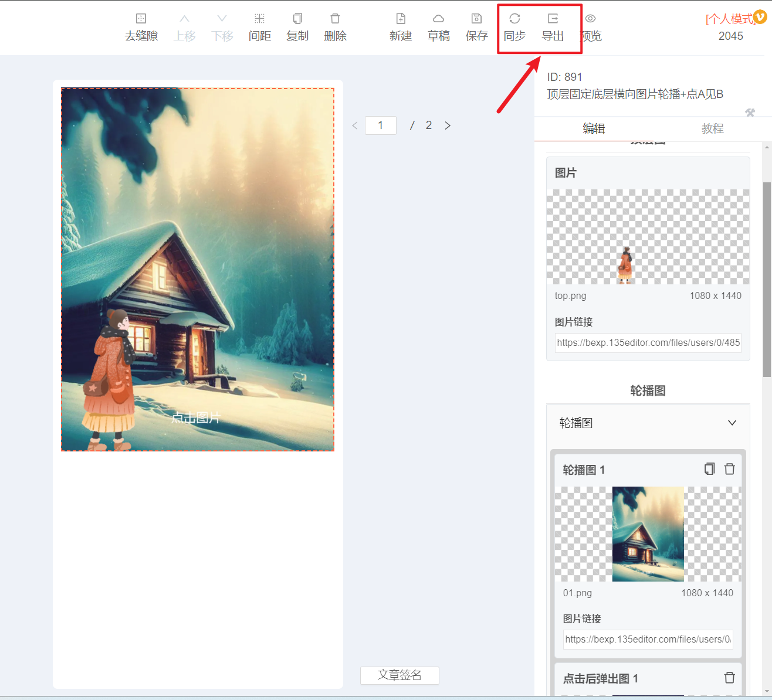This screenshot has height=700, width=772.
Task: Click the 文章签名 button
Action: click(399, 675)
